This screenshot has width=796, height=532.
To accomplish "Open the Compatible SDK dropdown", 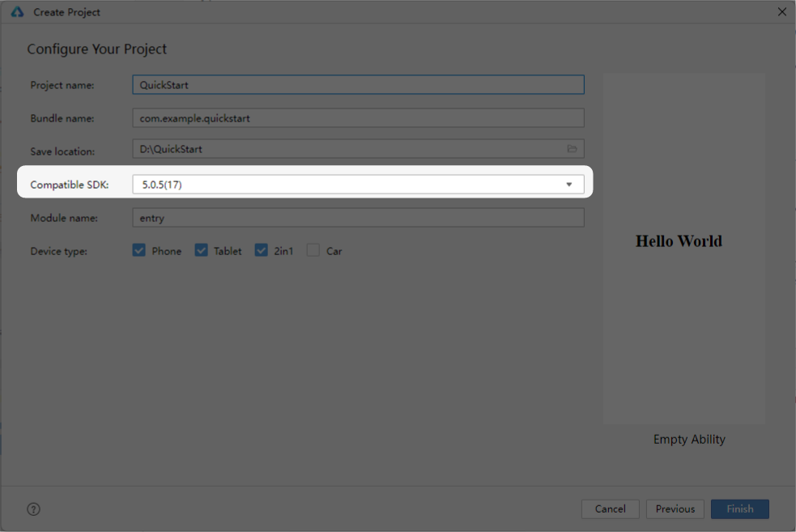I will point(359,185).
